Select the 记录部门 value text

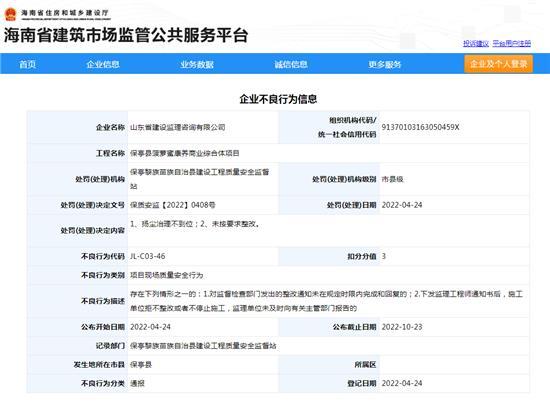203,346
